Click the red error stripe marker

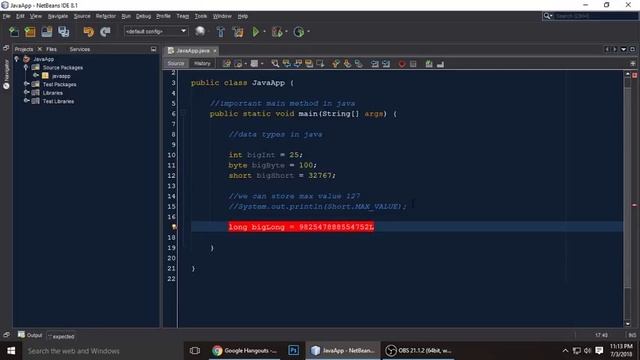point(634,205)
